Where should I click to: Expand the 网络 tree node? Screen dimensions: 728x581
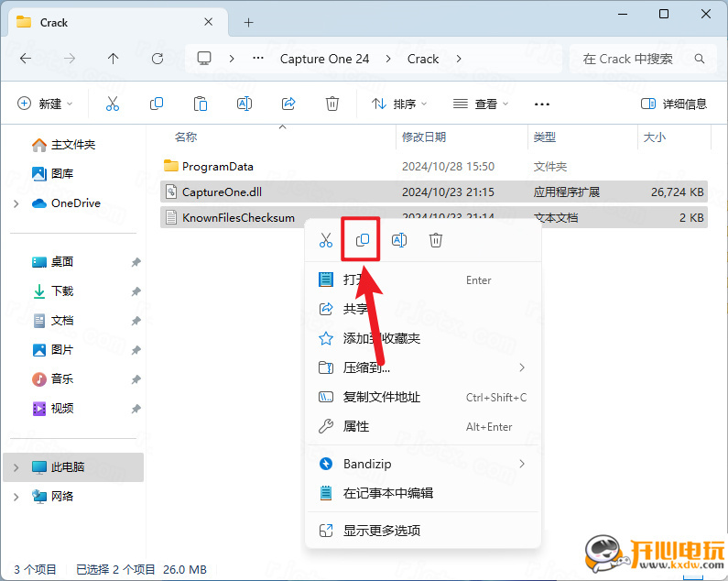[x=16, y=497]
